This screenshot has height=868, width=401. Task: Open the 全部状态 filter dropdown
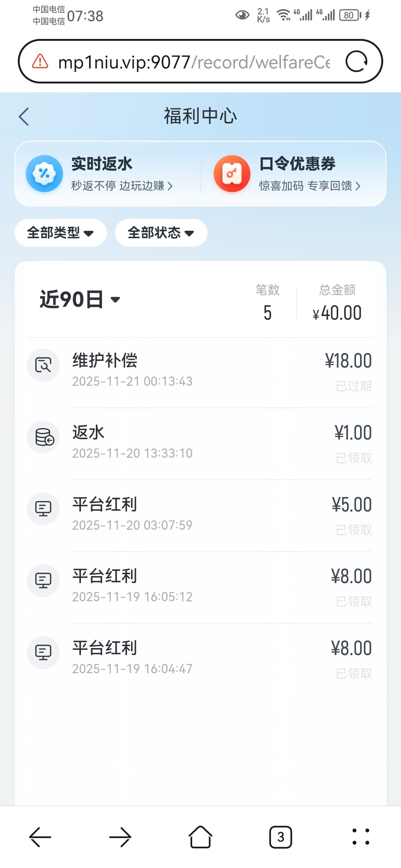click(161, 233)
